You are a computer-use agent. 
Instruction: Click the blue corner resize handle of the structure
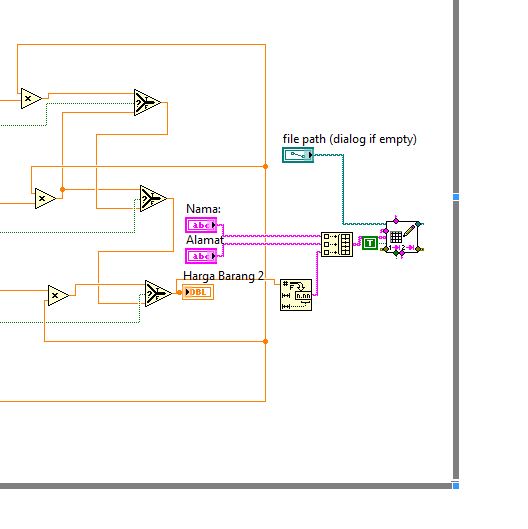(x=455, y=485)
